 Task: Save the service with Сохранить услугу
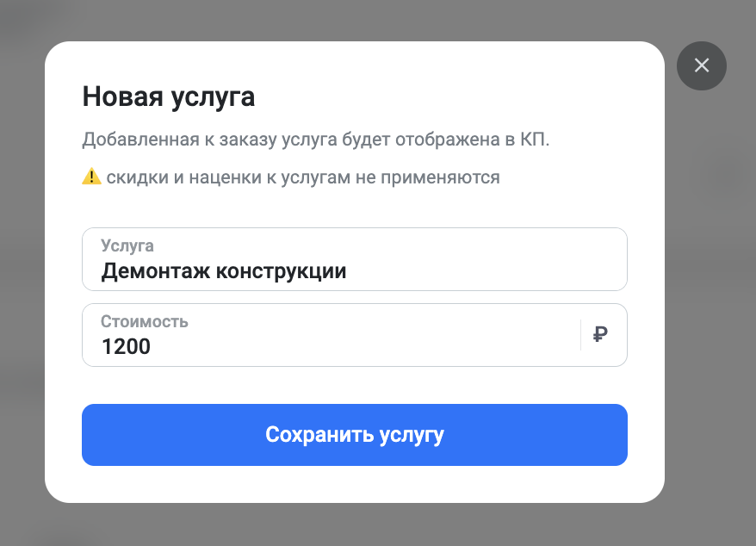[355, 435]
